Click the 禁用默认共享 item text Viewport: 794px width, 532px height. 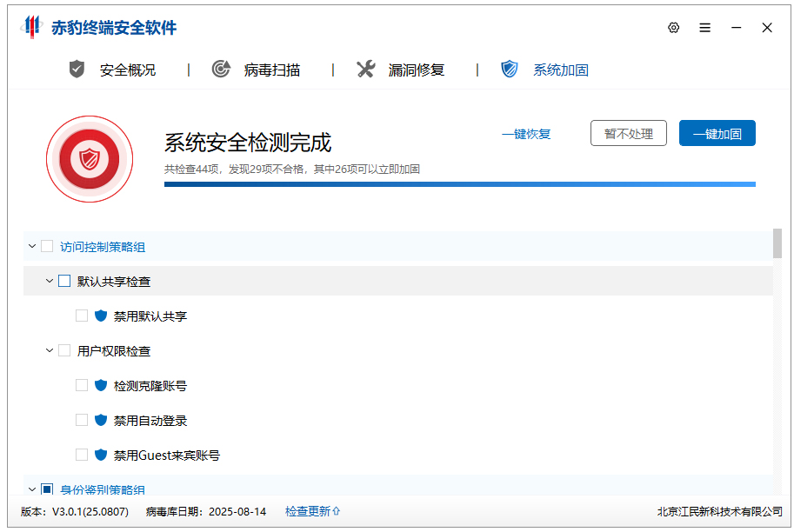click(x=150, y=316)
